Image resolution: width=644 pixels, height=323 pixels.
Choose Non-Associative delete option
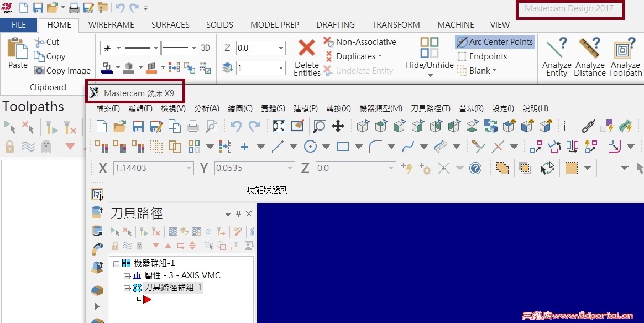point(360,42)
